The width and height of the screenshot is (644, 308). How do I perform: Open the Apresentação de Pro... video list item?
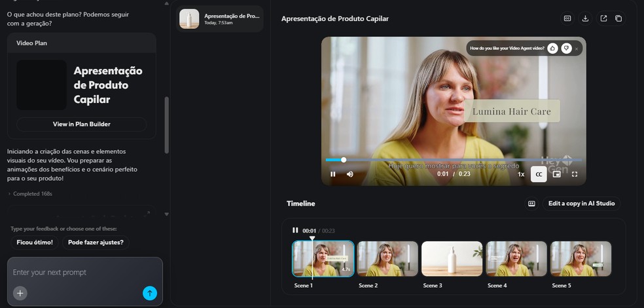(x=220, y=19)
